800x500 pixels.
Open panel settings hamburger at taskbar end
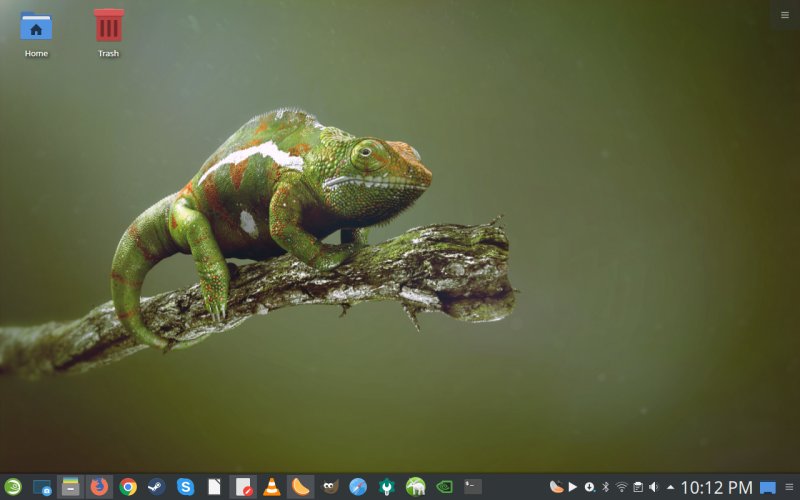pyautogui.click(x=789, y=487)
